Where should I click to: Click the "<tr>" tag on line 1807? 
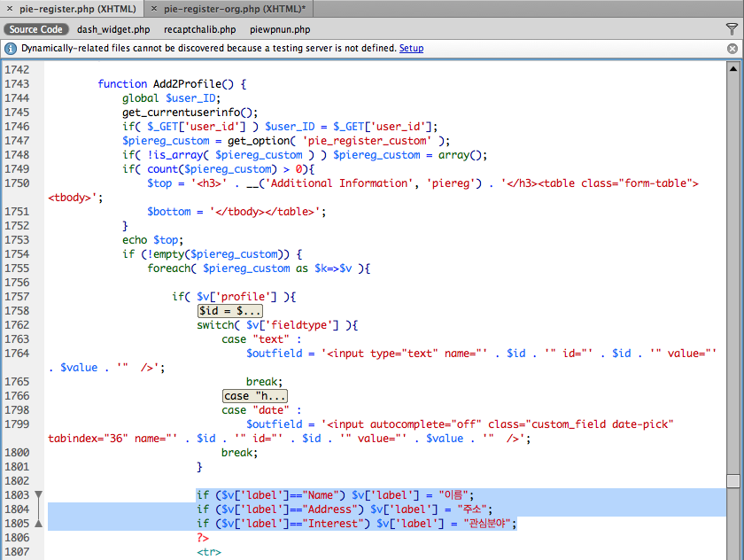[209, 552]
